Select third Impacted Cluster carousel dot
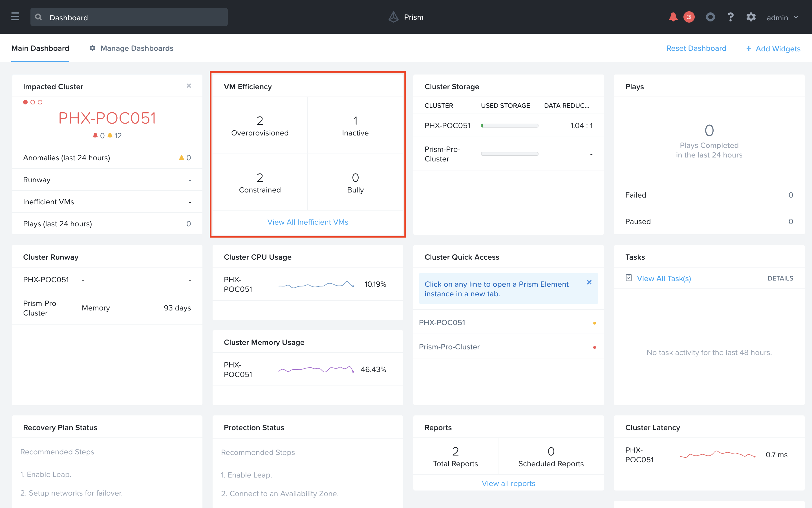 pos(40,102)
